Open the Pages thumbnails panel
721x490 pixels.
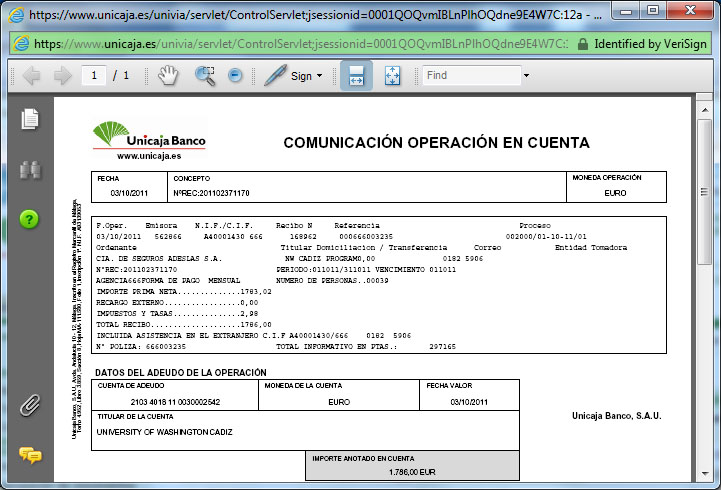click(30, 119)
